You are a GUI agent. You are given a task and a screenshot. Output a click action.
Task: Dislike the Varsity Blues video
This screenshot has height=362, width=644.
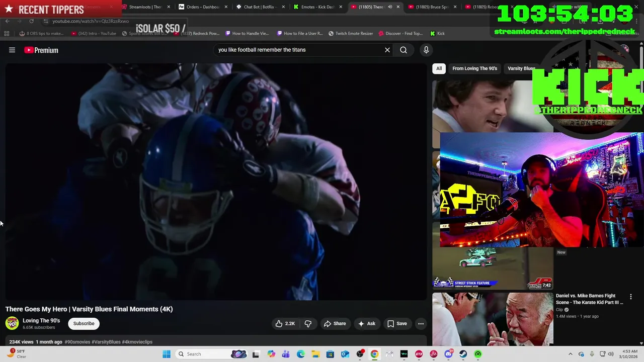pos(308,324)
